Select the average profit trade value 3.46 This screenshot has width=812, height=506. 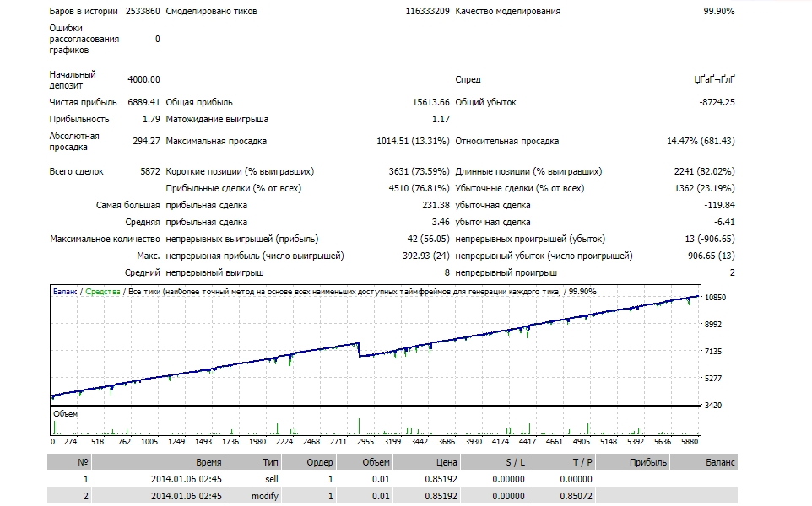[x=441, y=222]
